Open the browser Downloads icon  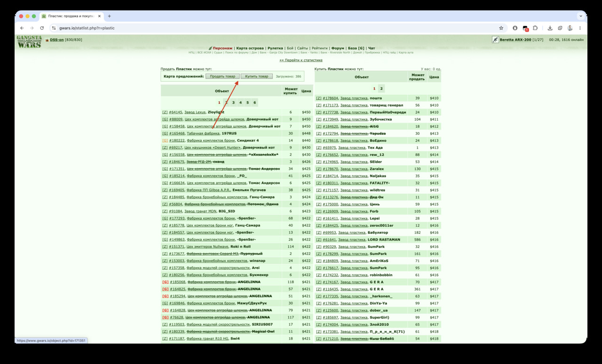pyautogui.click(x=550, y=28)
